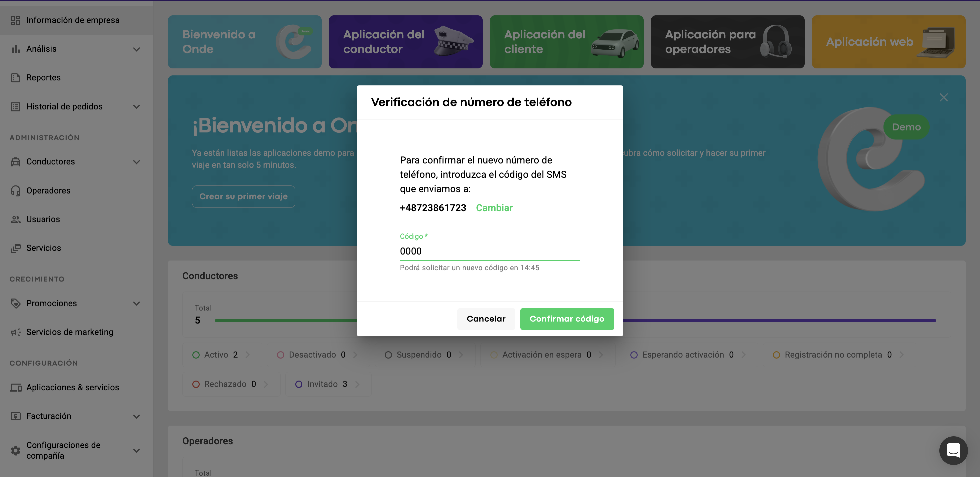980x477 pixels.
Task: Select the Invitado driver status filter
Action: point(327,384)
